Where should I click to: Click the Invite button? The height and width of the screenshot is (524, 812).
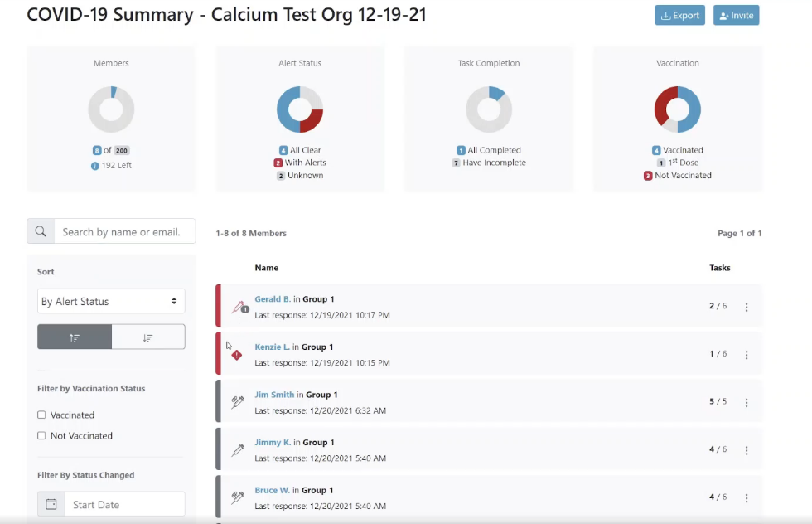pyautogui.click(x=736, y=15)
